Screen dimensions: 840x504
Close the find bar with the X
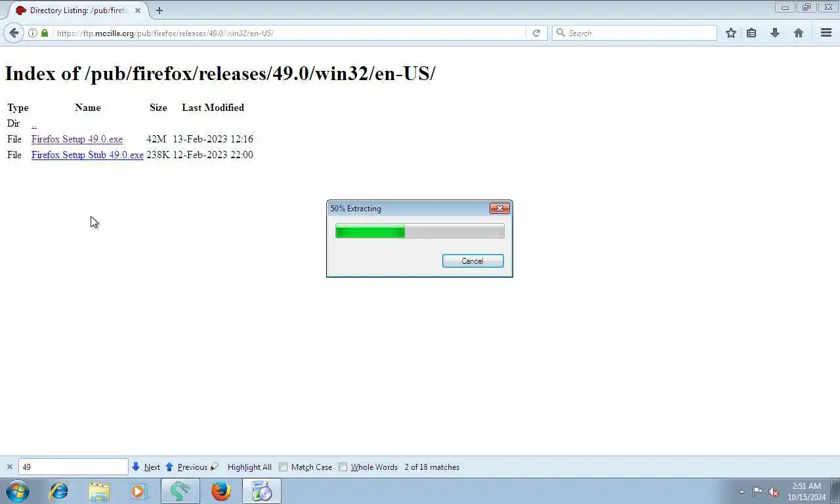click(x=9, y=467)
